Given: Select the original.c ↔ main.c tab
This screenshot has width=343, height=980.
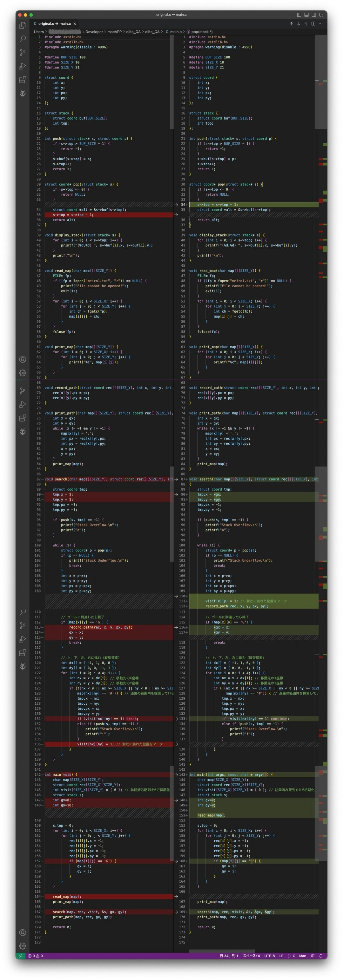Looking at the screenshot, I should click(55, 23).
